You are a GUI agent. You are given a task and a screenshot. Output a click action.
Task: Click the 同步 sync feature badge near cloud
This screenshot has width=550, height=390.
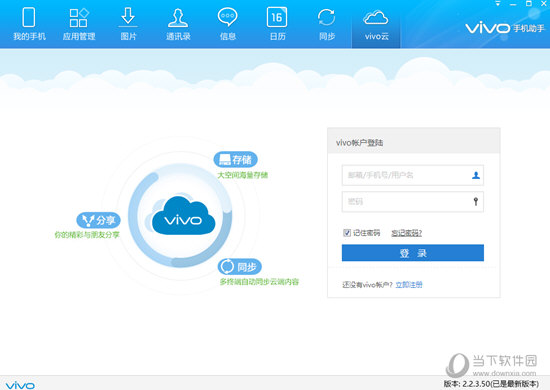coord(240,267)
